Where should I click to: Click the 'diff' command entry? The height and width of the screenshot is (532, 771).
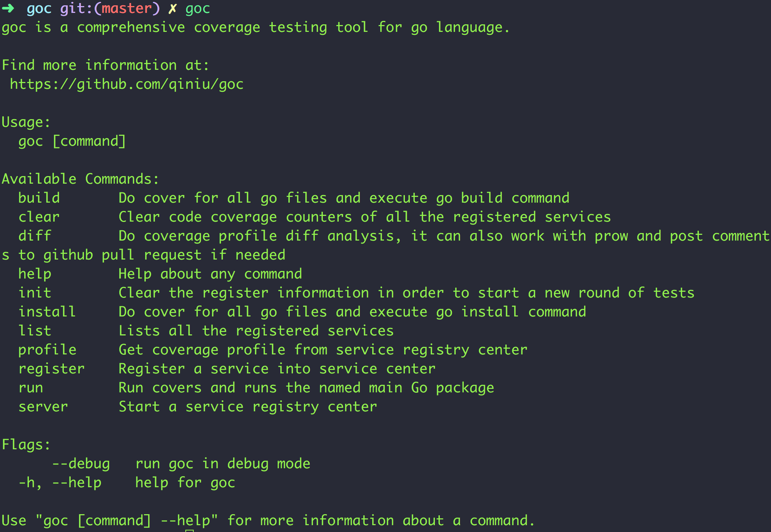point(35,236)
